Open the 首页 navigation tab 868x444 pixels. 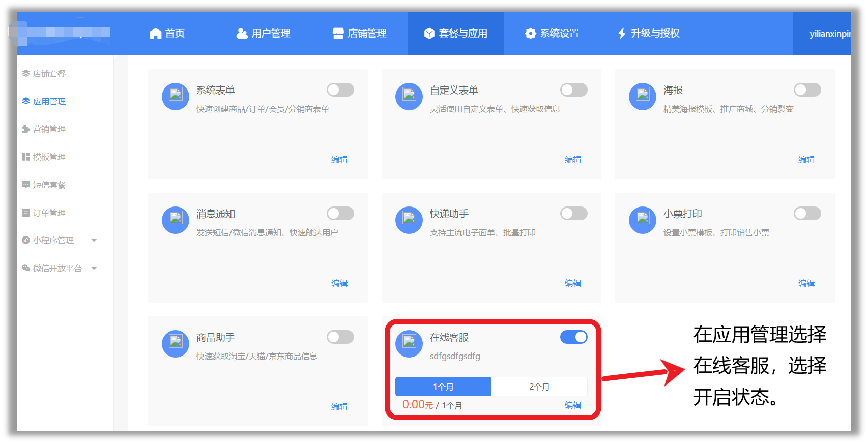(167, 34)
